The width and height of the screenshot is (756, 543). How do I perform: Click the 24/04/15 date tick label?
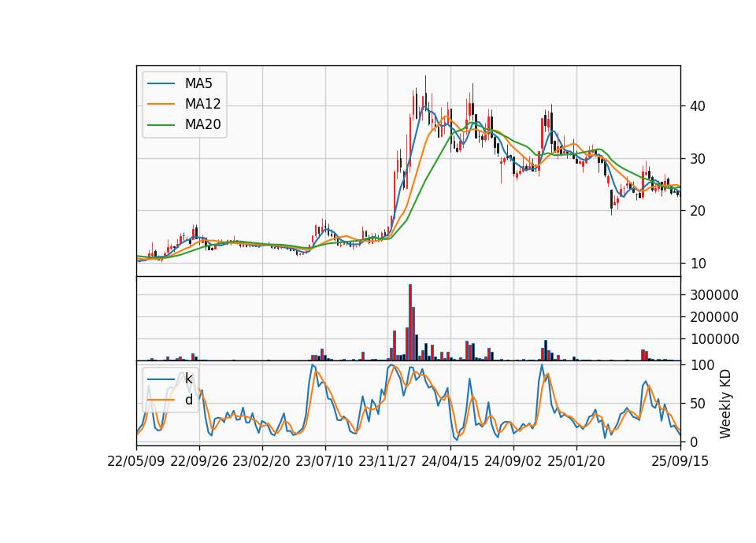click(450, 461)
